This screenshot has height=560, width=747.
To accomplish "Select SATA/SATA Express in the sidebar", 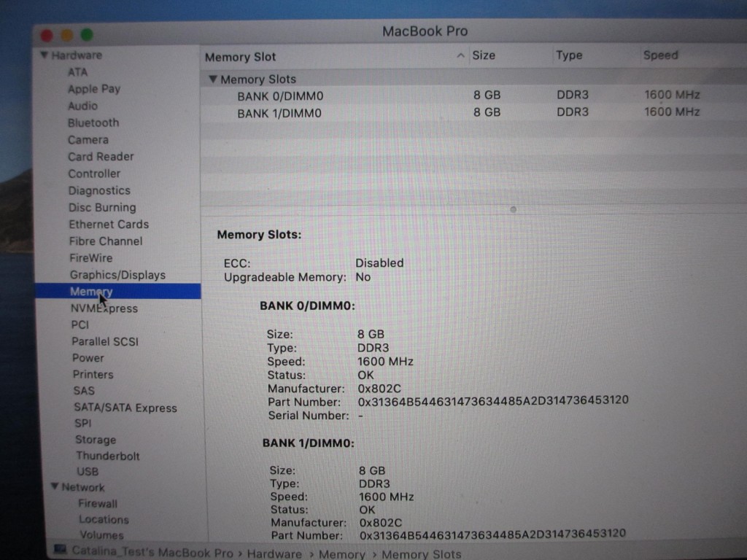I will tap(125, 408).
